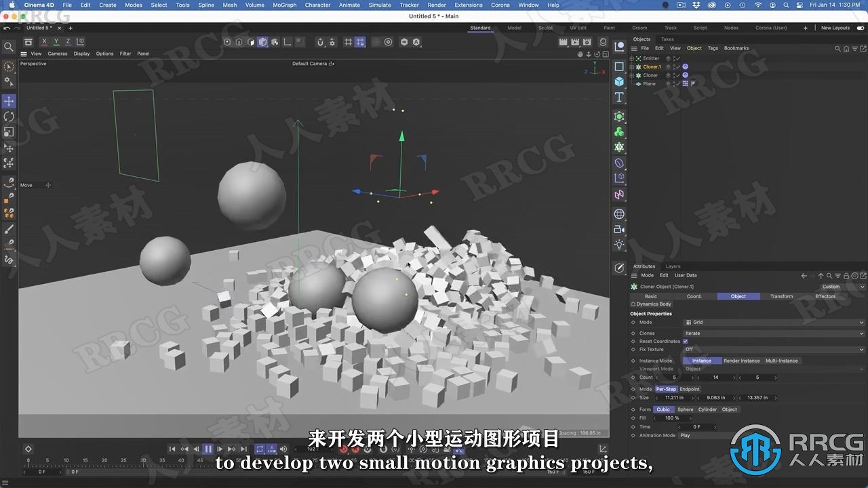
Task: Switch to Points mode icon
Action: (226, 42)
